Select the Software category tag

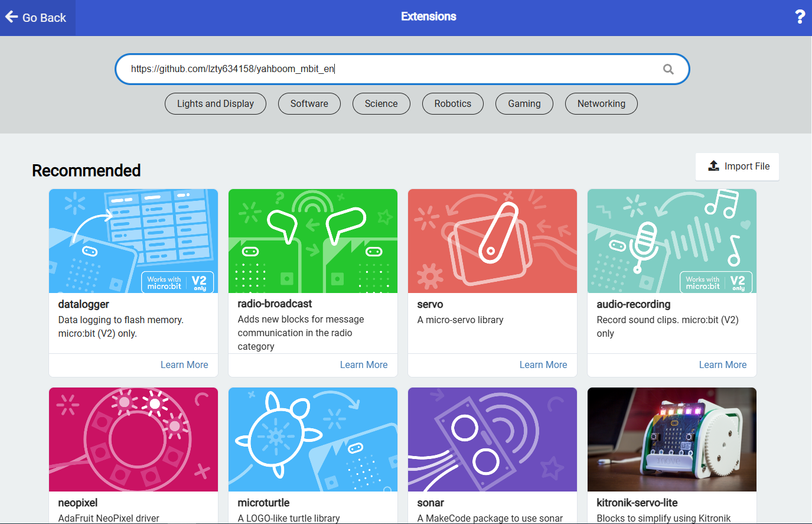pyautogui.click(x=309, y=103)
